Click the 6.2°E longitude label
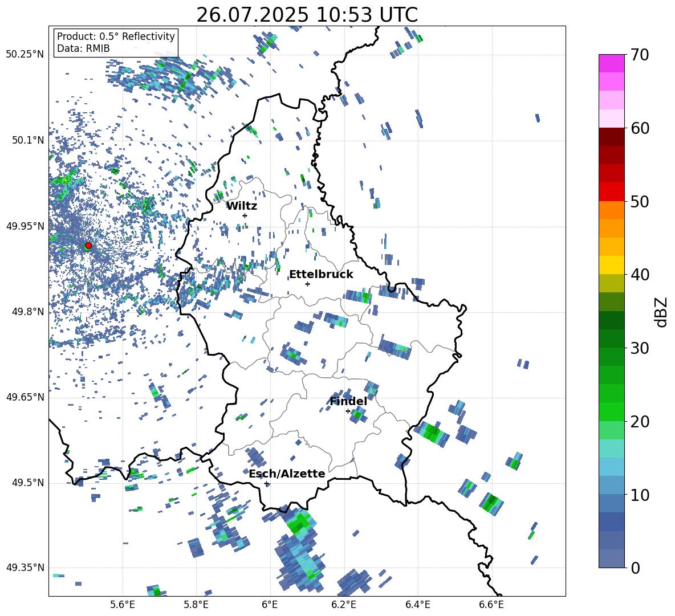The height and width of the screenshot is (616, 675). point(344,605)
